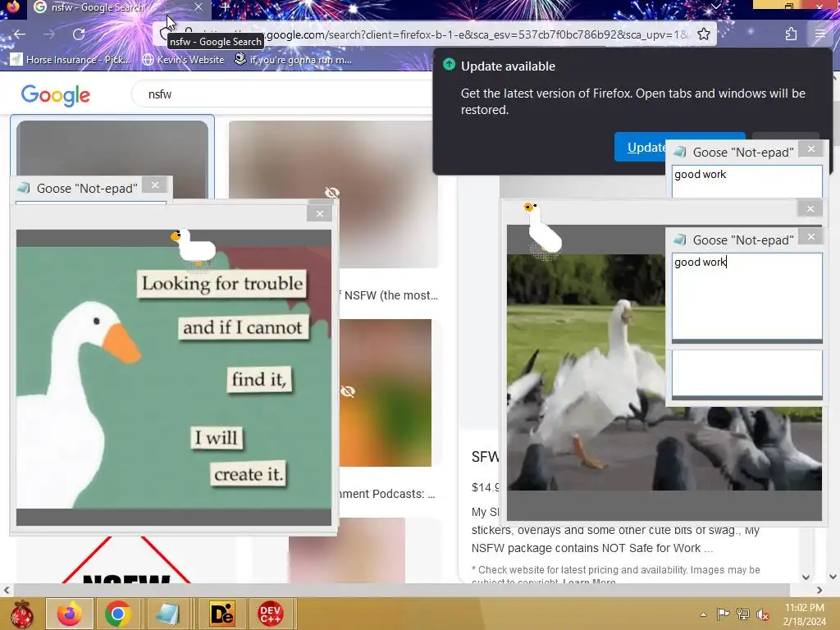Toggle the hidden-eye icon on the orange blurred image
Screen dimensions: 840x630
(348, 391)
